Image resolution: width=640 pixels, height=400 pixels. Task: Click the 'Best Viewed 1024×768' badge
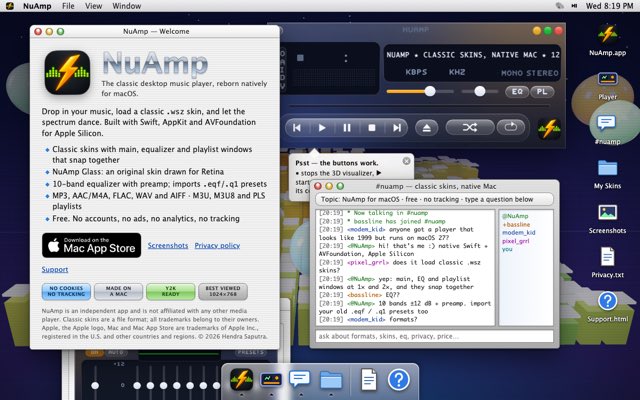pos(223,291)
